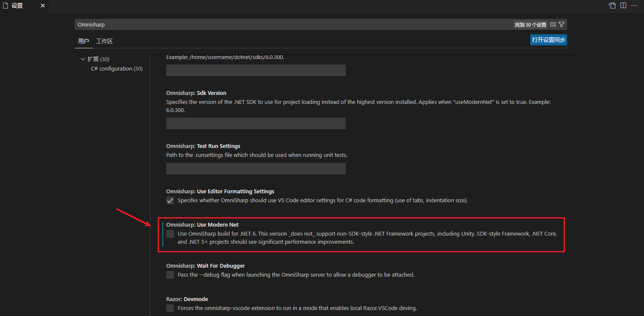Click the 设置 tab file icon

click(x=6, y=6)
